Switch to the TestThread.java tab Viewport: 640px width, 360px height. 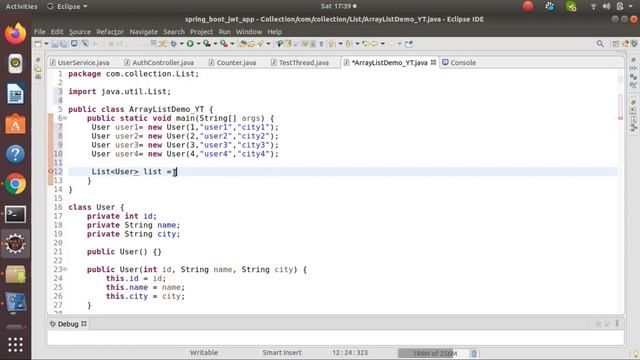click(x=300, y=62)
